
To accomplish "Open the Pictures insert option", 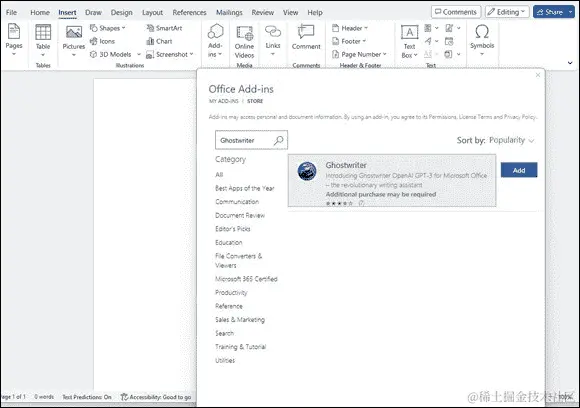I will coord(74,40).
